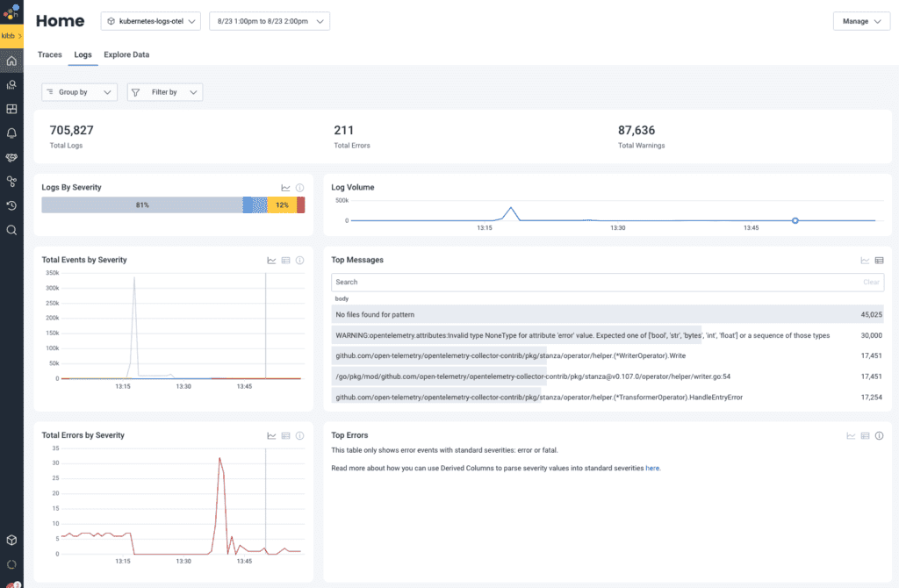Open the SLOs icon in the sidebar
This screenshot has width=899, height=588.
coord(11,157)
